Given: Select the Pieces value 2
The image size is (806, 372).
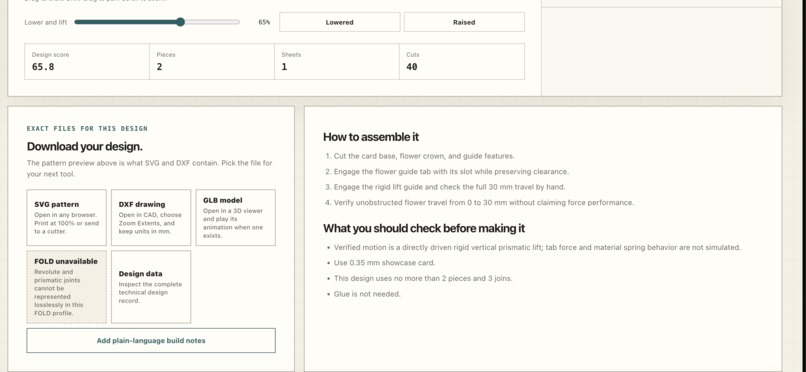Looking at the screenshot, I should coord(159,67).
